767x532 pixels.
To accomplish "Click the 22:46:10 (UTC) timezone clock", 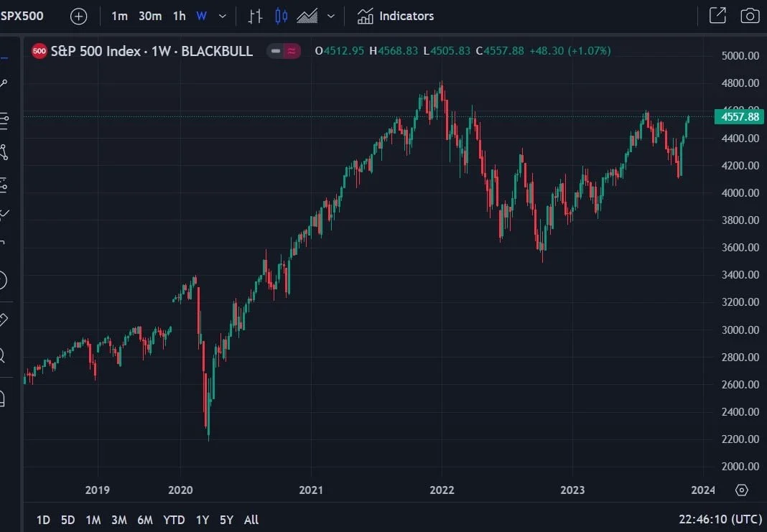I will coord(720,519).
